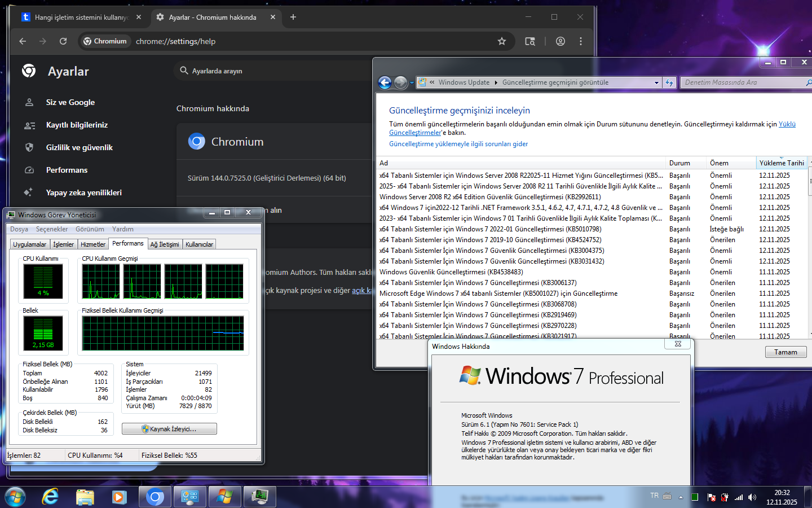Image resolution: width=812 pixels, height=508 pixels.
Task: Click back arrow in Windows Update window
Action: pyautogui.click(x=385, y=82)
